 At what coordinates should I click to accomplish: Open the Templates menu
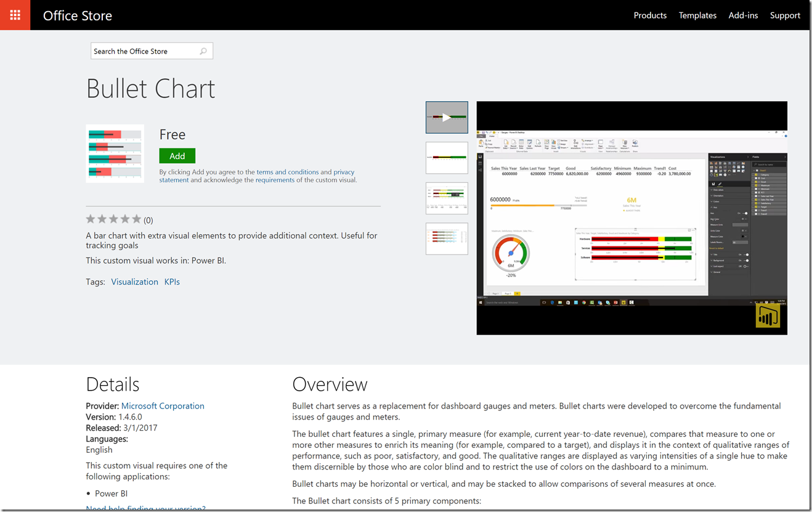697,15
